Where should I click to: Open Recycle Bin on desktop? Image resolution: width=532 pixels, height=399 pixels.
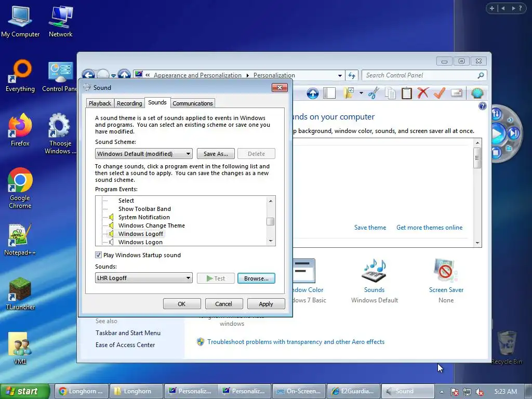pyautogui.click(x=507, y=348)
